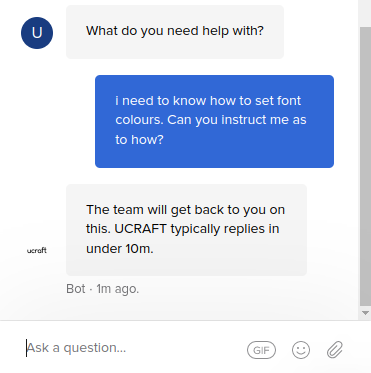
Task: Click the scrollbar track above the thumb
Action: tap(365, 13)
